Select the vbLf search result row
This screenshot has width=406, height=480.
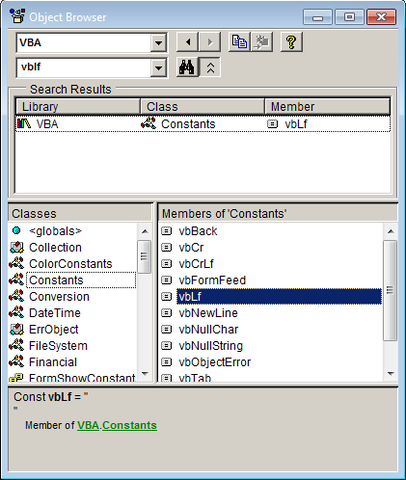(203, 124)
